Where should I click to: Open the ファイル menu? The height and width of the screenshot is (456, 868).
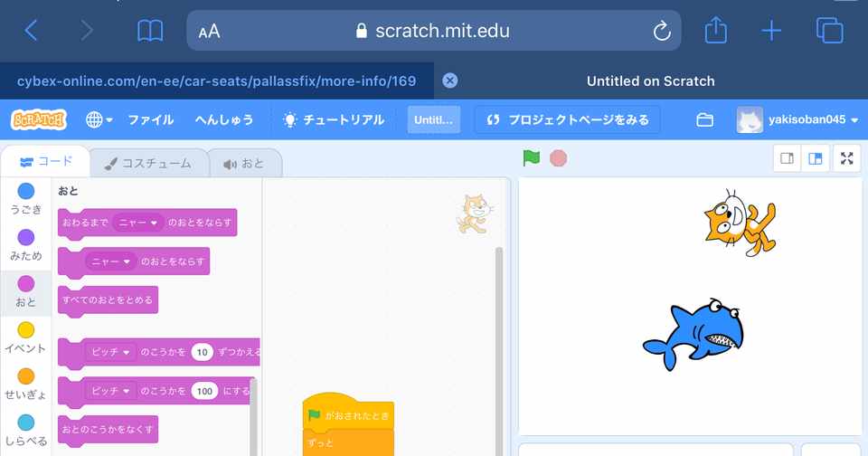point(151,119)
